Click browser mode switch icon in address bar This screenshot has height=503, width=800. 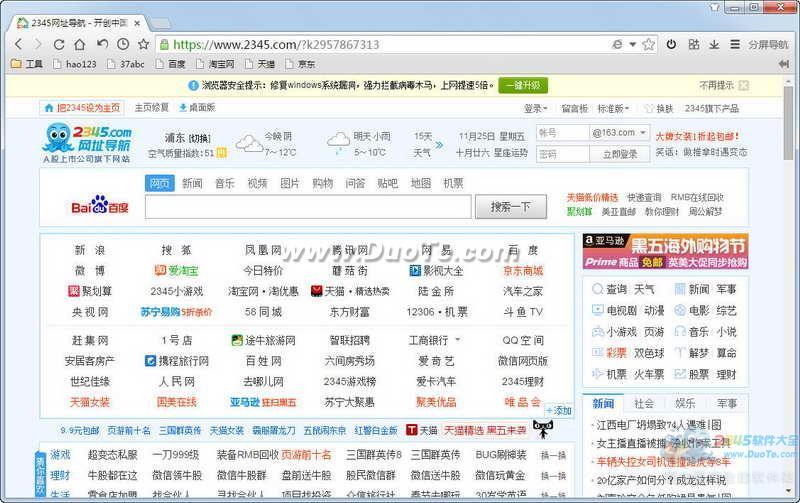(617, 44)
